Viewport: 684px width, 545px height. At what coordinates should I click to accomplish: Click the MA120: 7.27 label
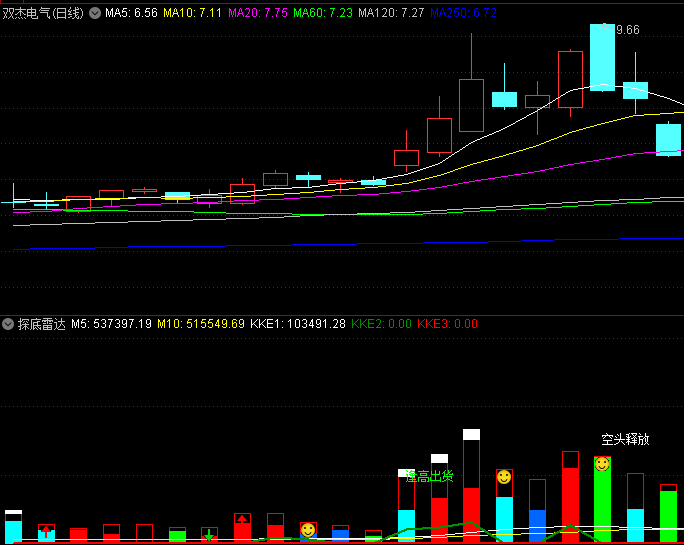point(391,13)
